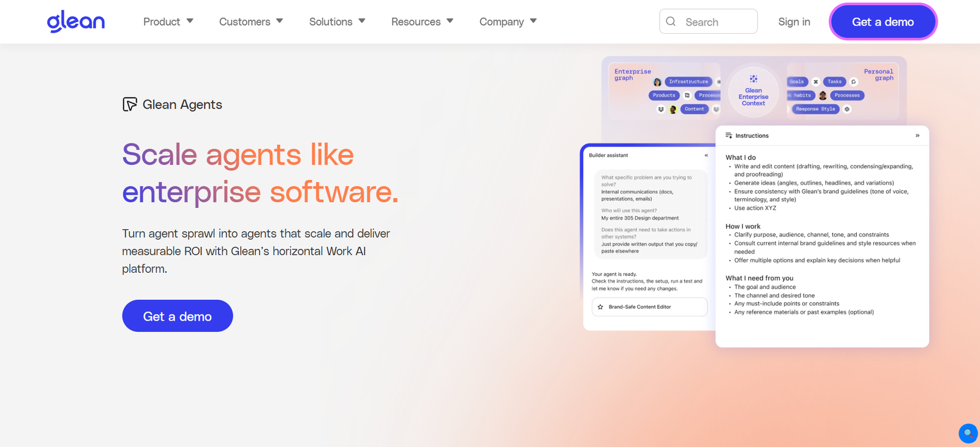Click the circular icon right of the Tasks chip
This screenshot has width=980, height=447.
pyautogui.click(x=854, y=82)
